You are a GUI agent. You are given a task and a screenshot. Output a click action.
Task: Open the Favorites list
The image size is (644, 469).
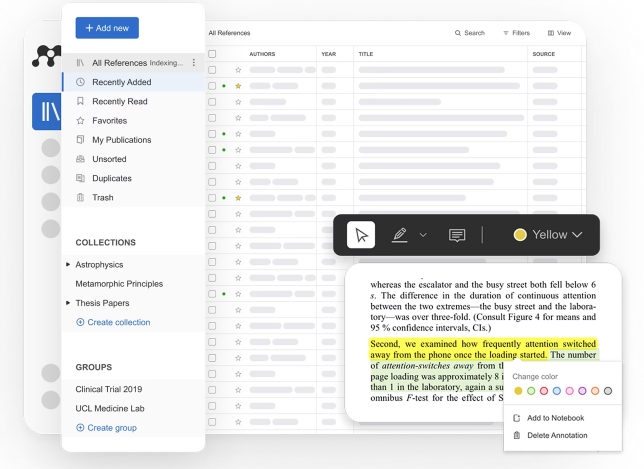click(134, 120)
